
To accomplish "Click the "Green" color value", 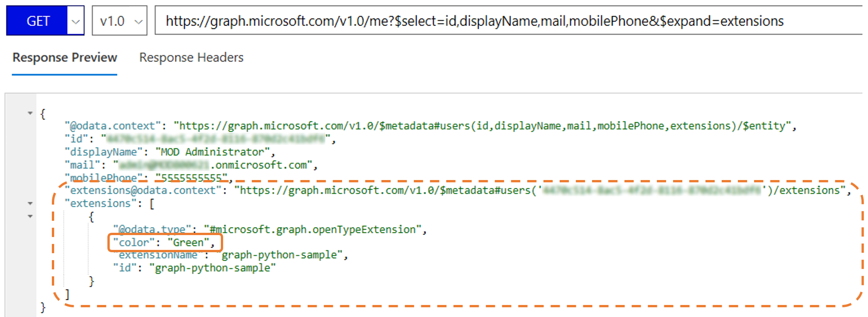I will (188, 242).
